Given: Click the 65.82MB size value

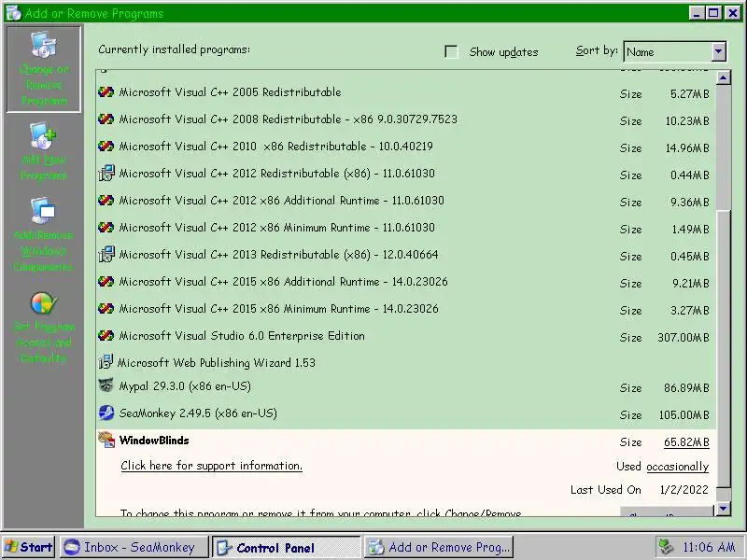Looking at the screenshot, I should coord(686,442).
